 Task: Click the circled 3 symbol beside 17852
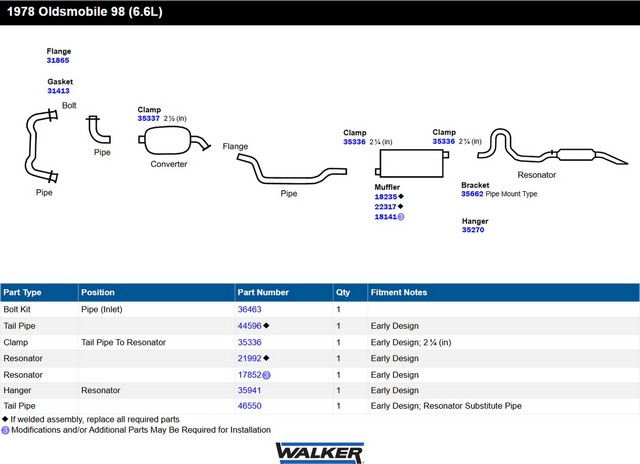(x=266, y=375)
